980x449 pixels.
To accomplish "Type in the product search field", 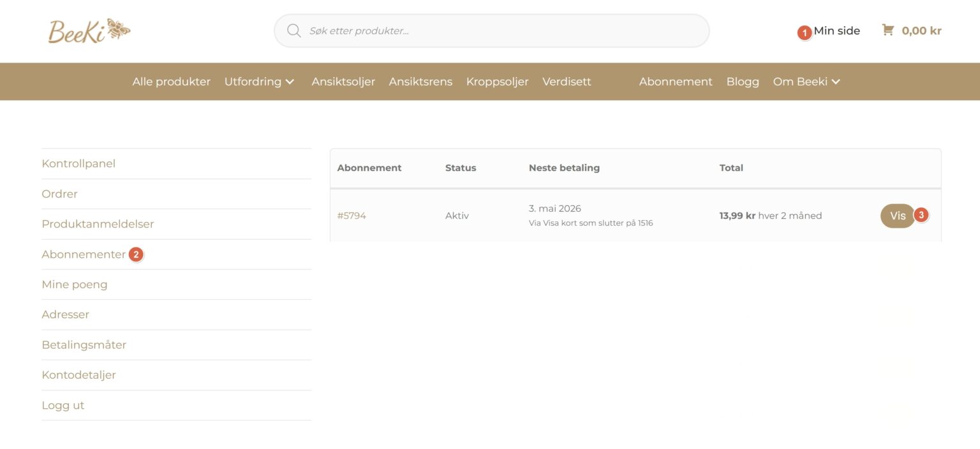I will pos(498,31).
